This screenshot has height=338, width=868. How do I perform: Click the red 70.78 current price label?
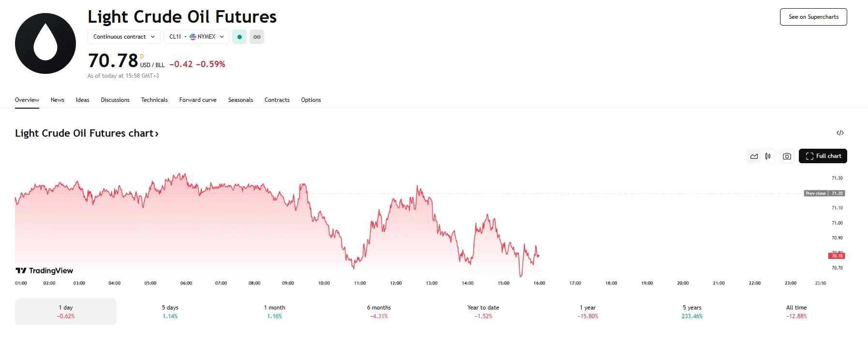837,256
